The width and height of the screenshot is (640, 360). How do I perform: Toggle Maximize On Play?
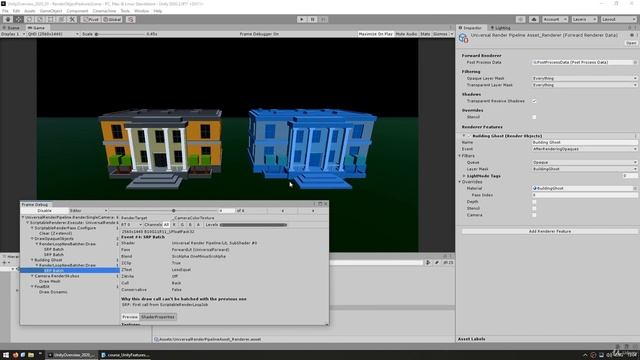375,34
